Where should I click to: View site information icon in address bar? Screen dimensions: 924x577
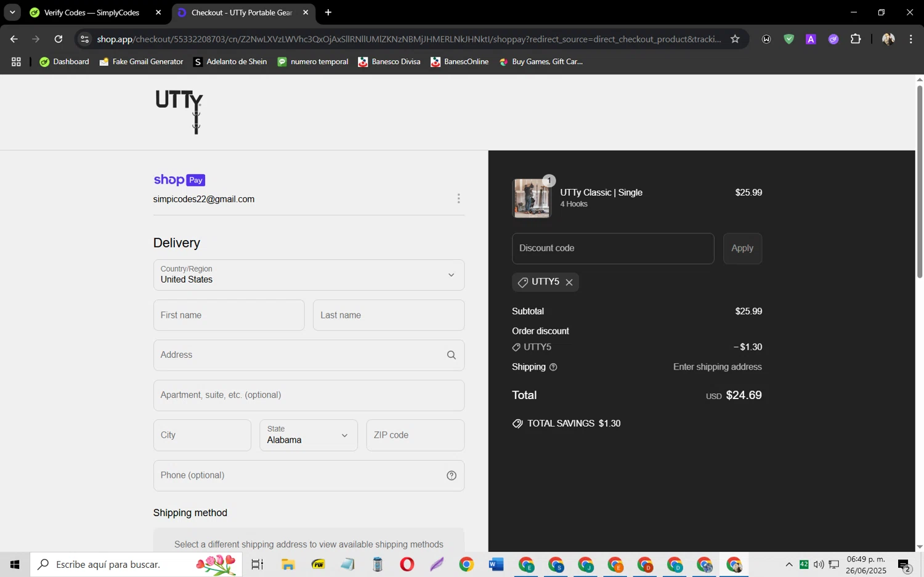click(x=85, y=39)
